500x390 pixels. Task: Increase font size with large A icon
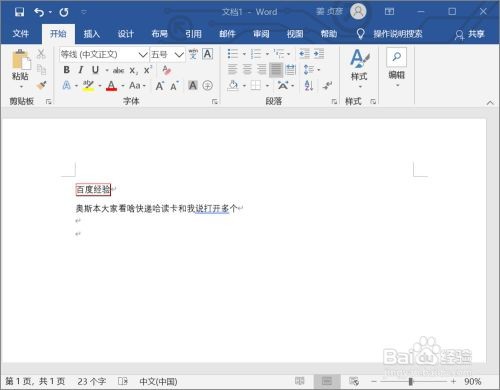pos(160,86)
